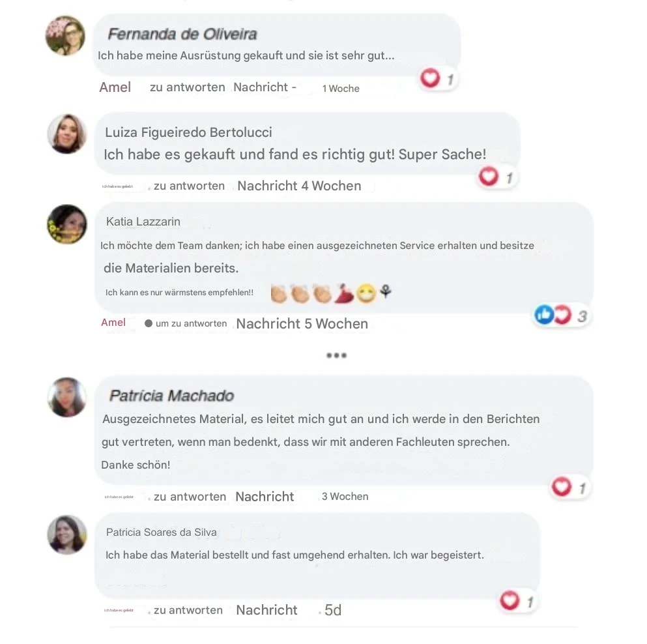Viewport: 647px width, 644px height.
Task: Click 'Amel' under Fernanda's comment
Action: 115,87
